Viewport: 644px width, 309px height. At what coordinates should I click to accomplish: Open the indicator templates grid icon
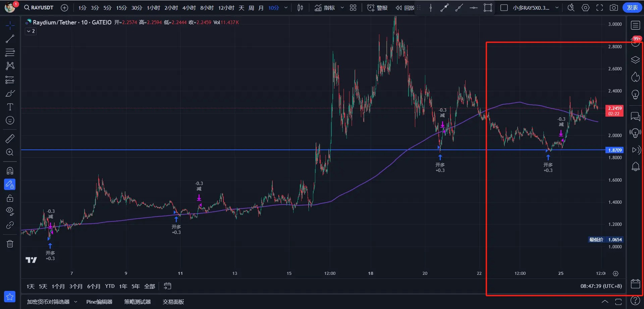pos(353,8)
